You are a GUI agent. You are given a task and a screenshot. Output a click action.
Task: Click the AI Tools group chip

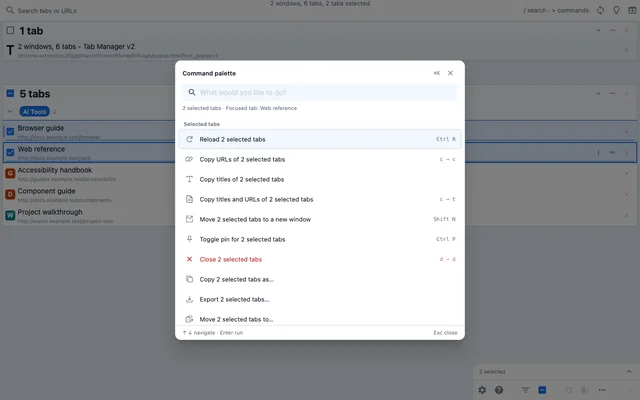34,111
